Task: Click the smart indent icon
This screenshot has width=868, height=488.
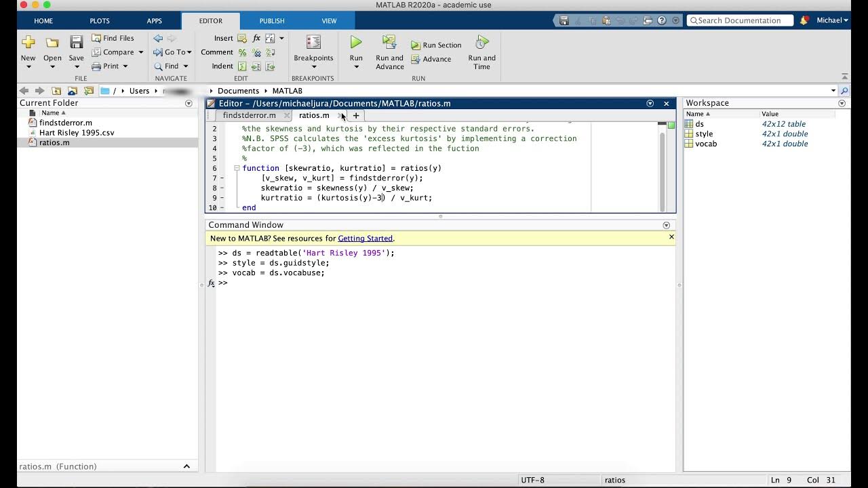Action: 242,66
